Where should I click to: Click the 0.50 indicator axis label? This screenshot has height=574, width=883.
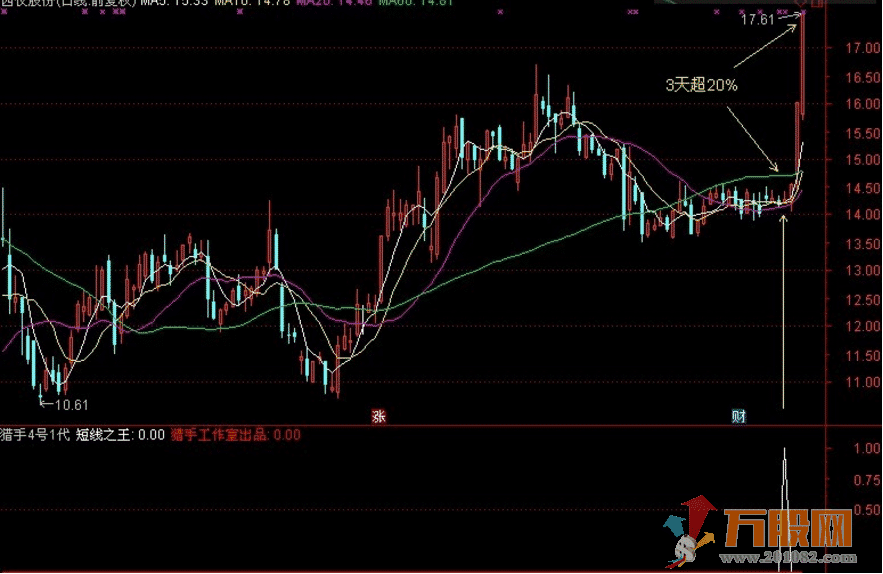[x=867, y=510]
